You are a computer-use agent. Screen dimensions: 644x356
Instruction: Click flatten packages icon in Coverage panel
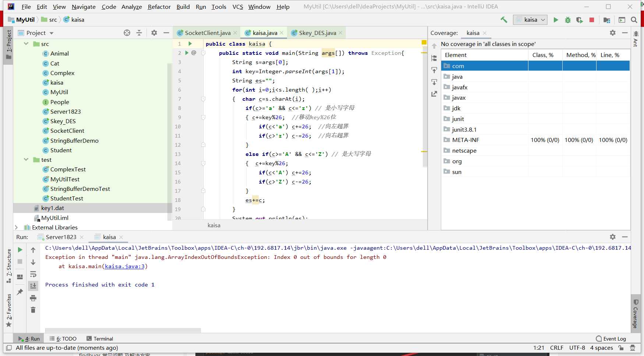(x=434, y=58)
